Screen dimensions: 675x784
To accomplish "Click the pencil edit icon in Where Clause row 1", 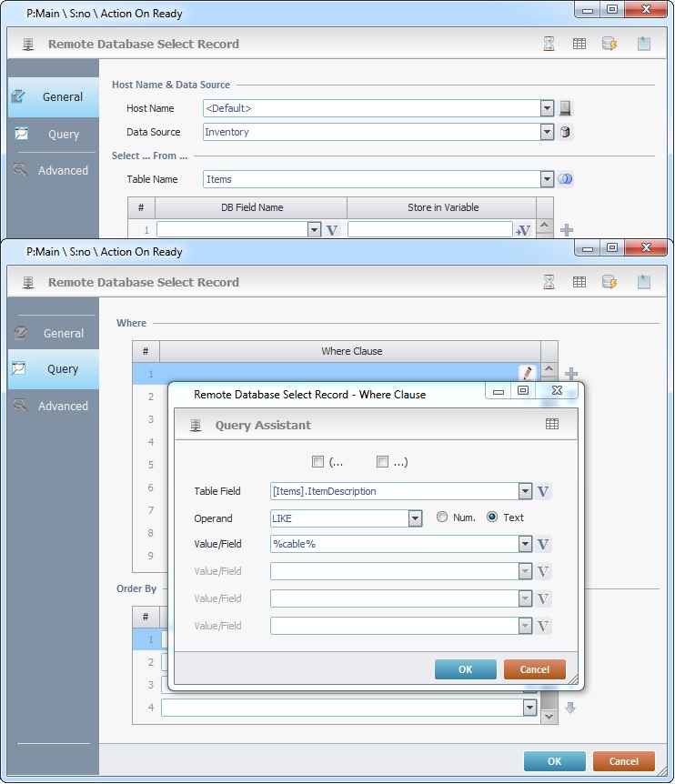I will pos(526,373).
